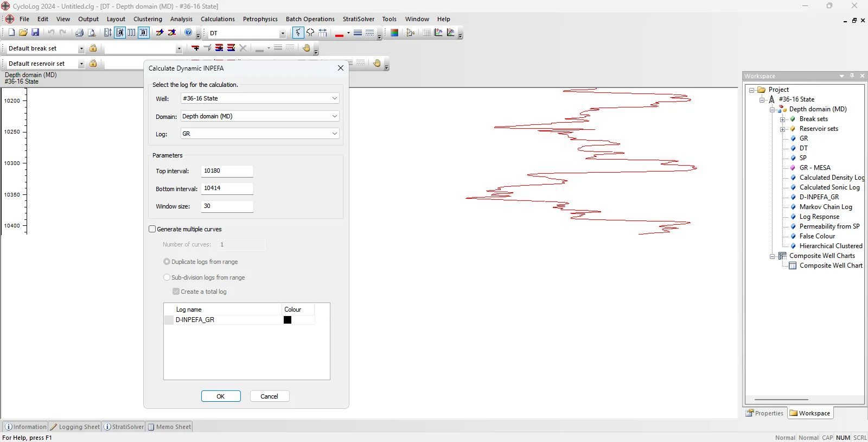This screenshot has width=868, height=442.
Task: Select Sub-division logs from range option
Action: pos(167,277)
